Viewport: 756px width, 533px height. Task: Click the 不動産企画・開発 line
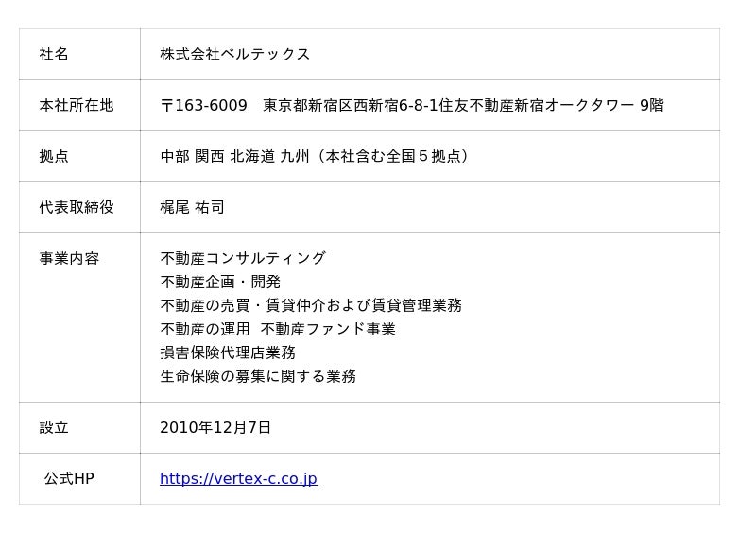click(x=220, y=283)
